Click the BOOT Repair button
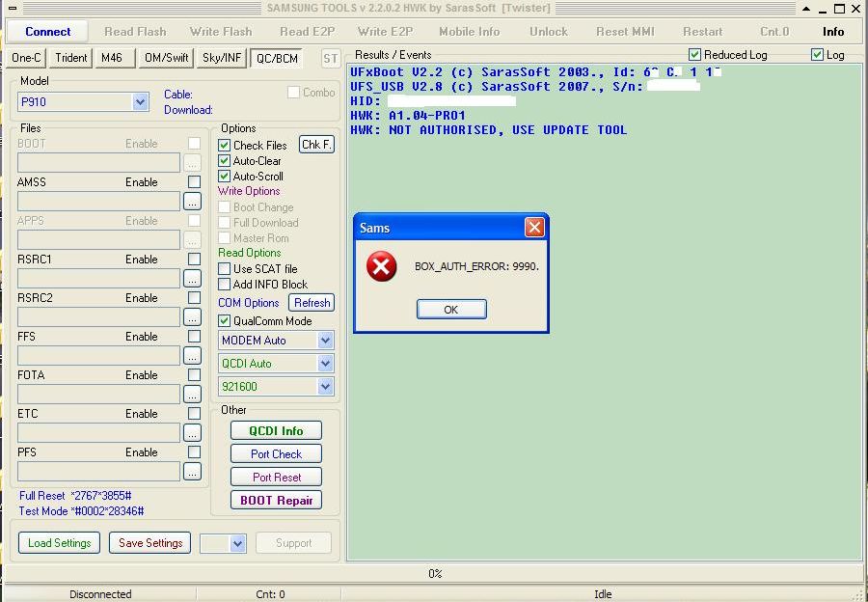Screen dimensions: 868x602 pos(276,500)
